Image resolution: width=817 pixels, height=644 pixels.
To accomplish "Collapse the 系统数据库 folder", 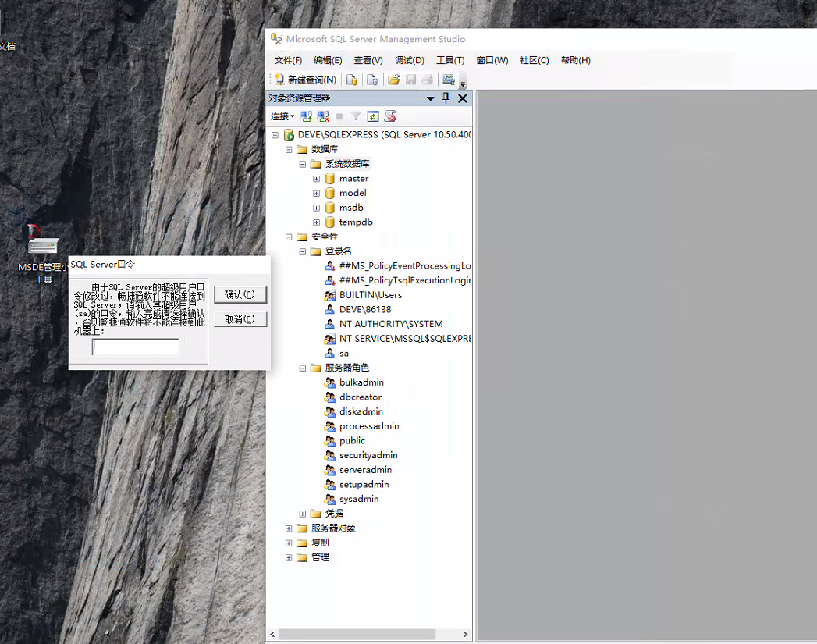I will pyautogui.click(x=303, y=164).
